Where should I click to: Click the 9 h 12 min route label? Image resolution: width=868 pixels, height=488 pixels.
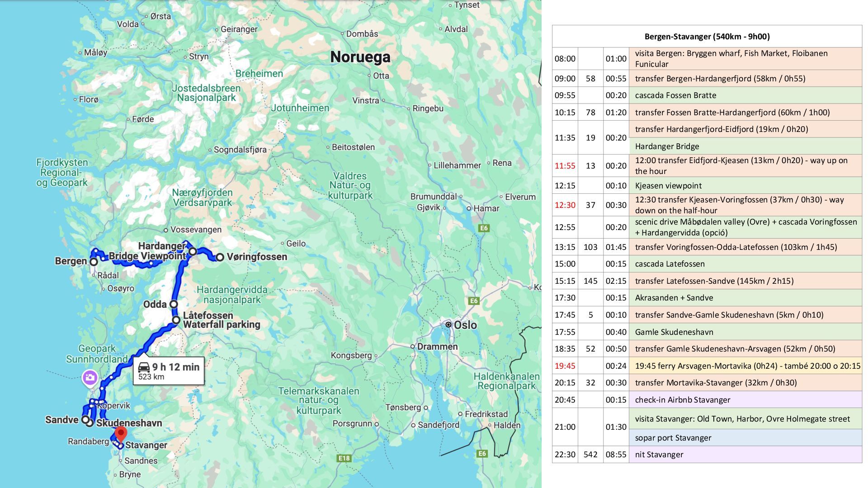[x=175, y=367]
